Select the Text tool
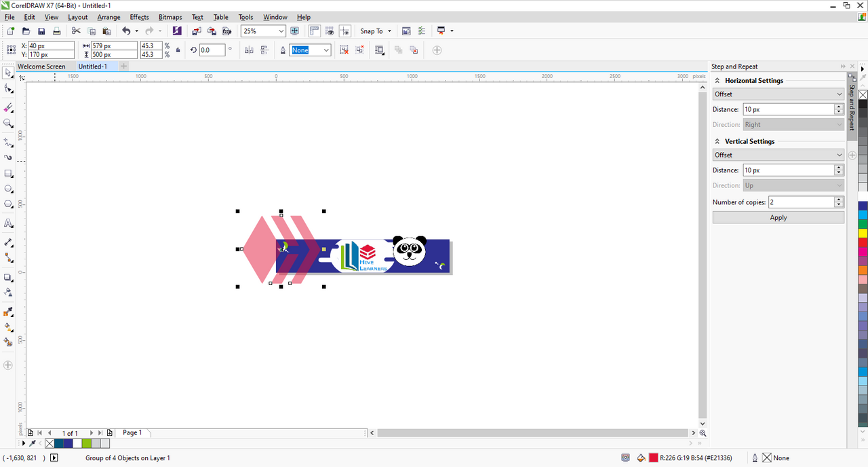This screenshot has height=467, width=868. coord(8,223)
